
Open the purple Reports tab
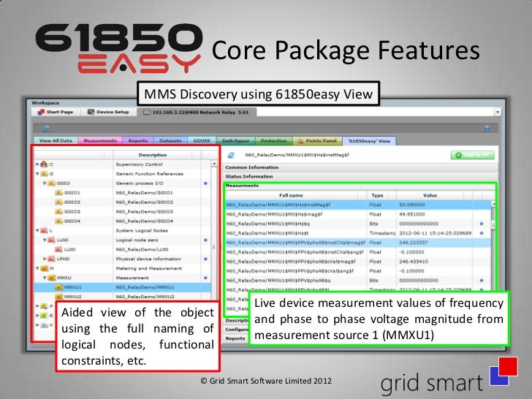(137, 140)
